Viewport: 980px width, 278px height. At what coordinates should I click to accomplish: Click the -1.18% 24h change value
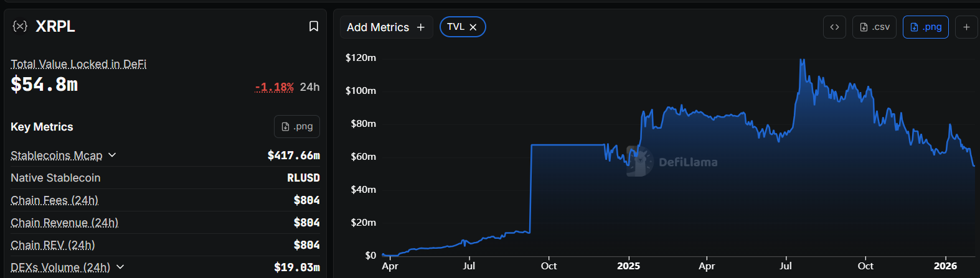(275, 87)
